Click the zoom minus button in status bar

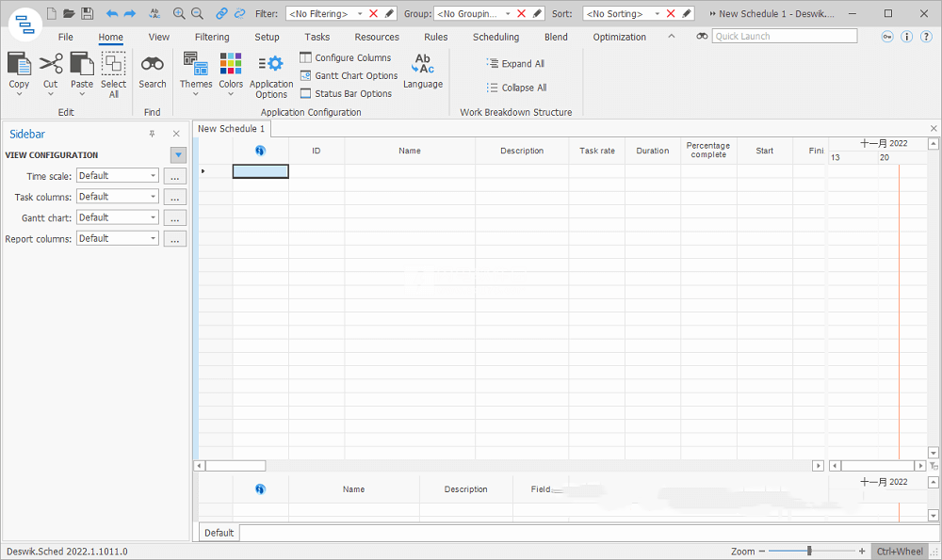(x=762, y=551)
